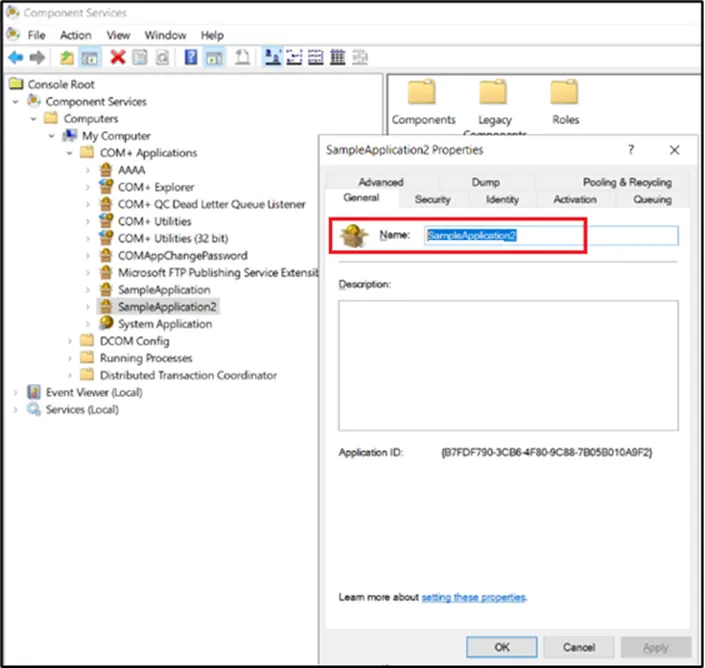Click inside the Description text box
Image resolution: width=705 pixels, height=668 pixels.
[508, 365]
